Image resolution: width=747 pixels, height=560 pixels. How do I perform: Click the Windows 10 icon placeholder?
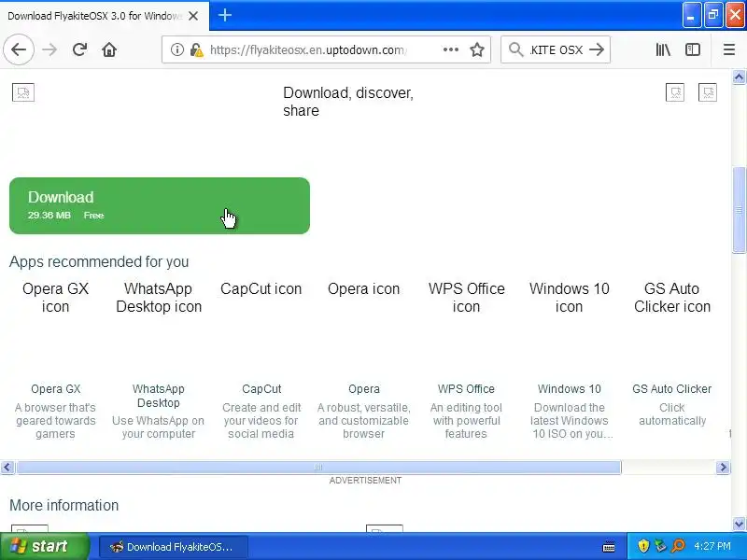569,297
